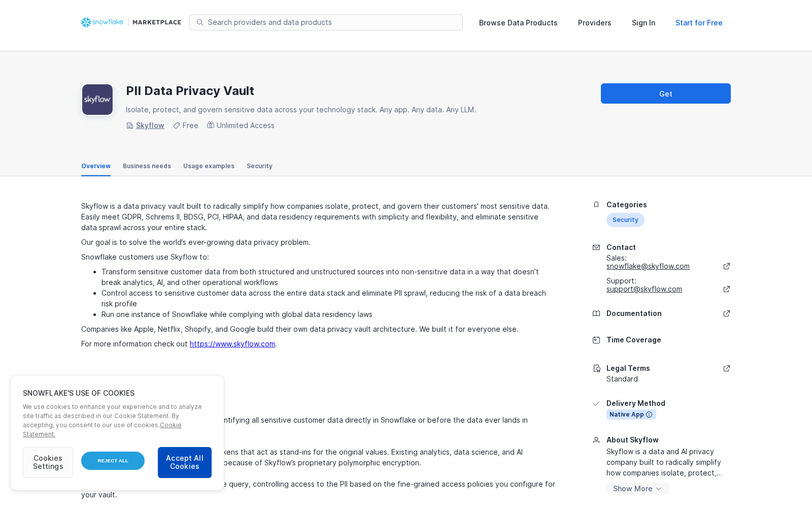The width and height of the screenshot is (812, 508).
Task: Click the Legal Terms document icon
Action: pyautogui.click(x=596, y=368)
